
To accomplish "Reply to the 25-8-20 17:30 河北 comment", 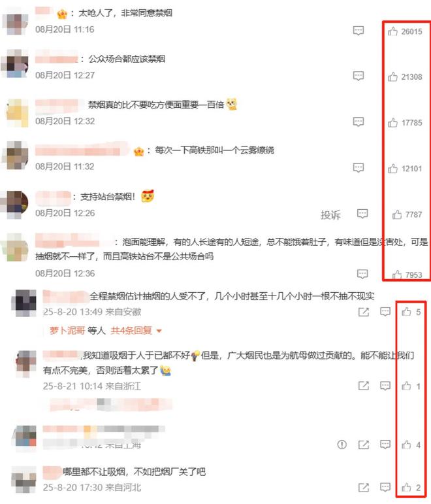I will 385,487.
